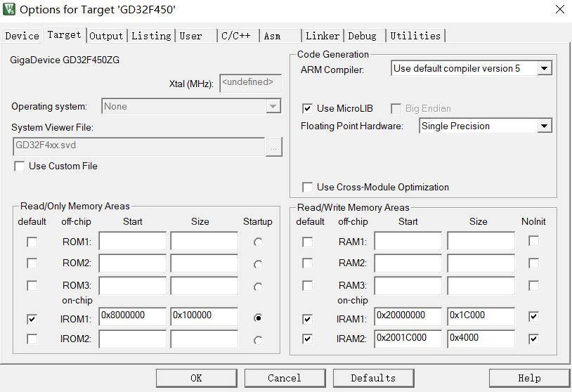Click the browse button for System Viewer File
572x392 pixels.
pos(273,147)
